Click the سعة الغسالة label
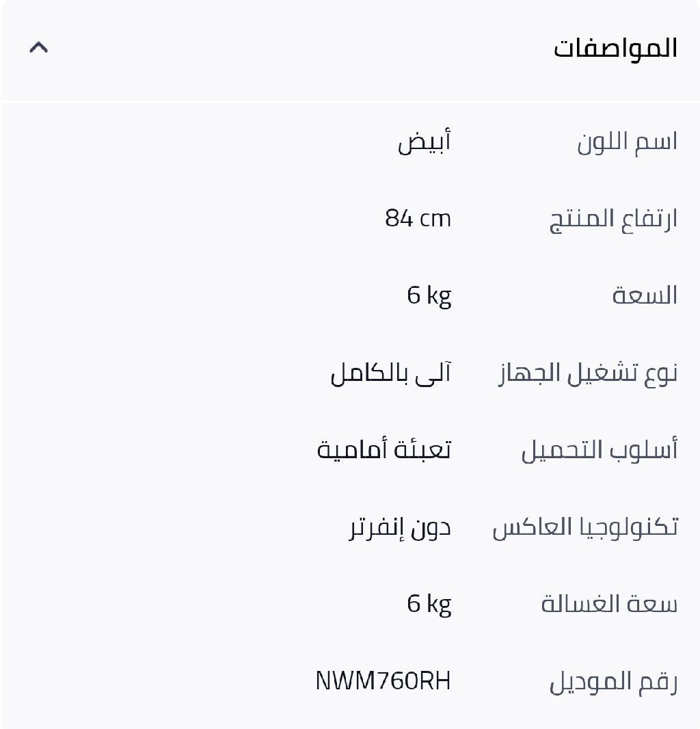 pos(609,605)
